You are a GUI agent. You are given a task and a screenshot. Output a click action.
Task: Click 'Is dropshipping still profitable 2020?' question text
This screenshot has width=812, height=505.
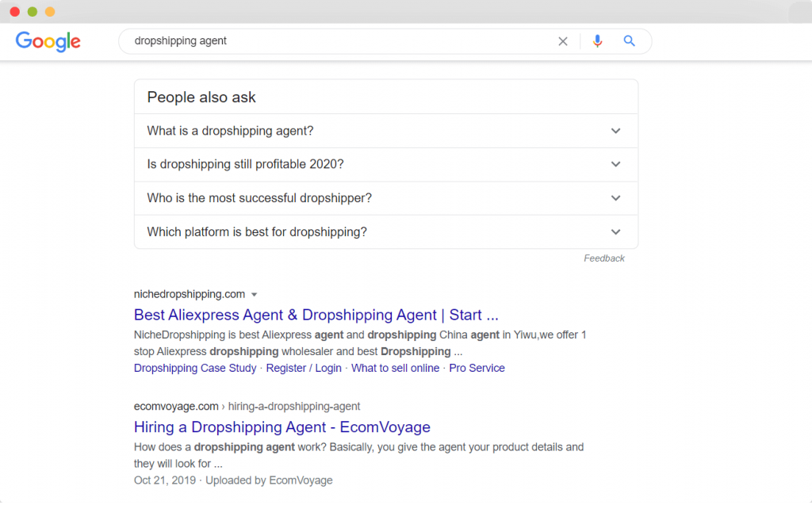(x=246, y=164)
